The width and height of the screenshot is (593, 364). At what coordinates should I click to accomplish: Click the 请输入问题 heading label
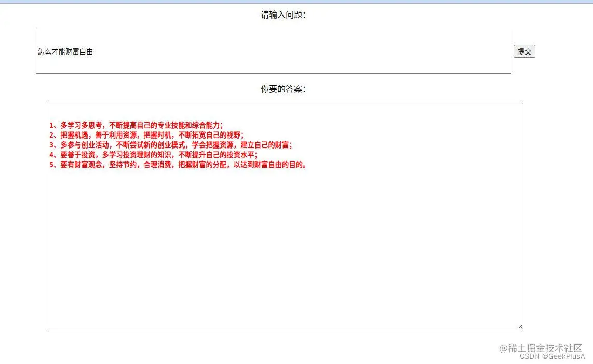284,15
